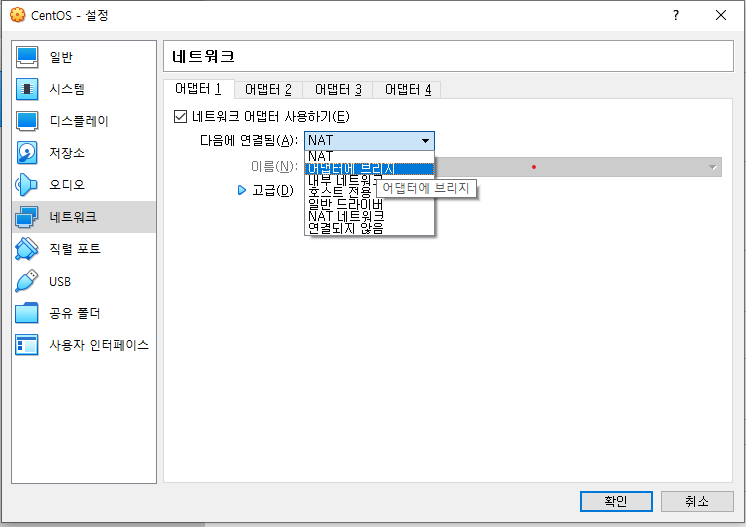Click the 공유 폴더 folder icon
Viewport: 746px width, 527px height.
pos(27,313)
